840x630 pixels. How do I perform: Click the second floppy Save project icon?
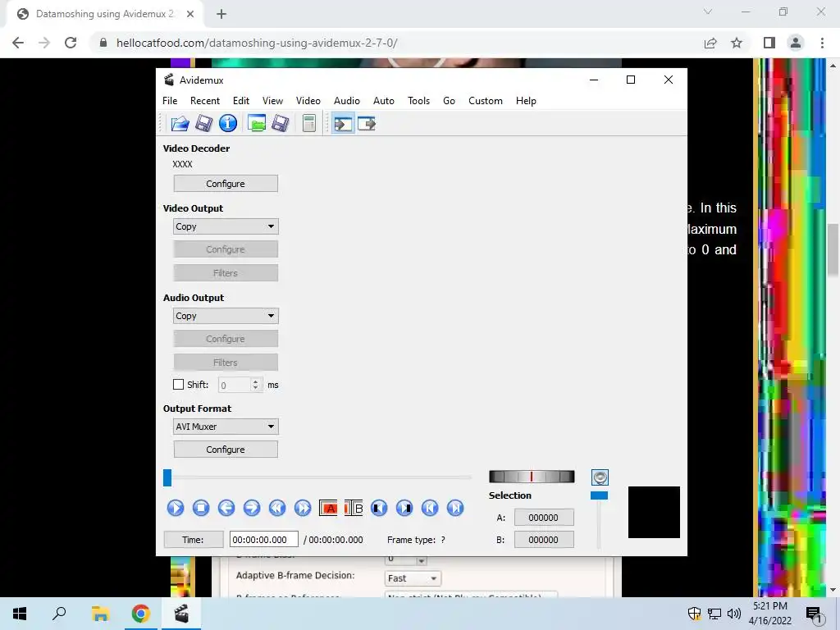click(281, 124)
